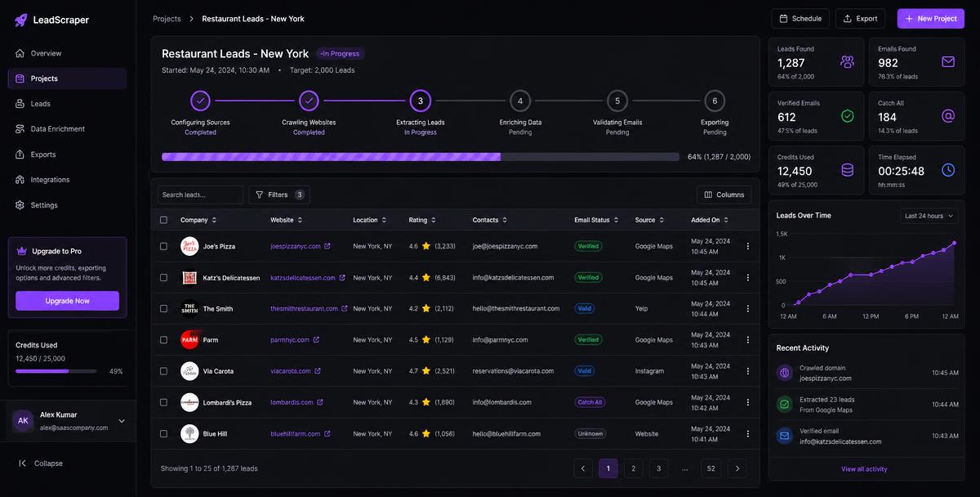Click the Leads people icon in sidebar
980x497 pixels.
(20, 104)
